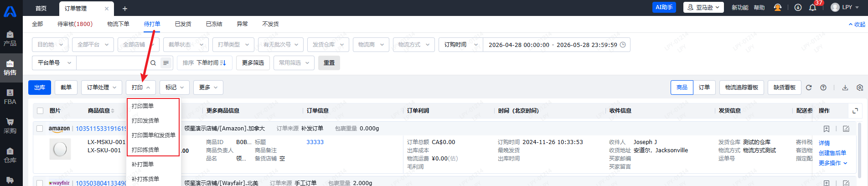Click the calendar clock icon in date range

[623, 45]
